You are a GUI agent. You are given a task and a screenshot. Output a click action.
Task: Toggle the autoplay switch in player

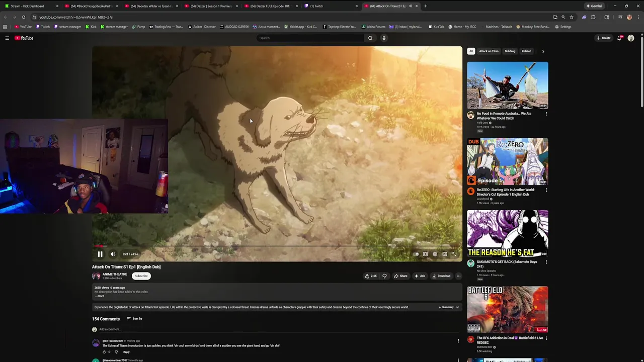(416, 254)
